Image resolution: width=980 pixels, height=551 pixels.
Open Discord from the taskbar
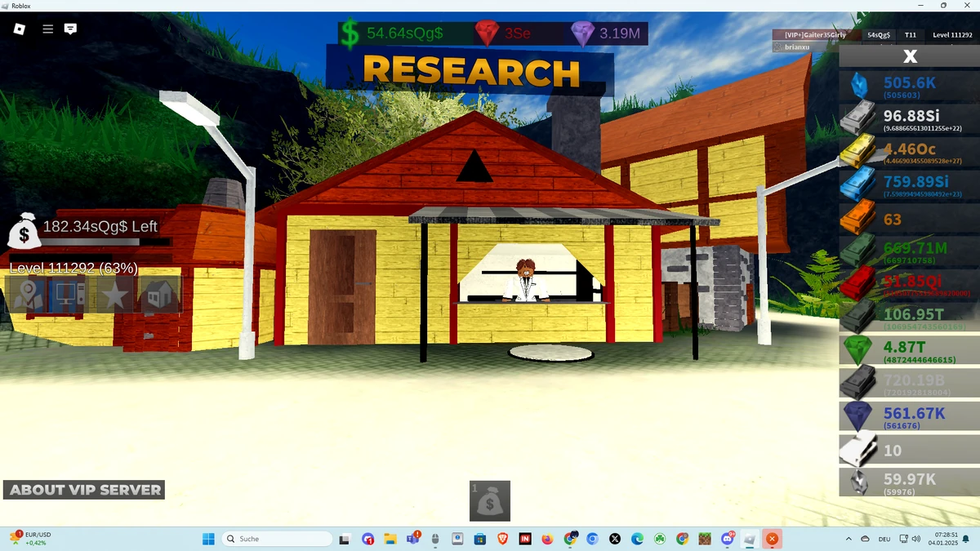pyautogui.click(x=727, y=539)
